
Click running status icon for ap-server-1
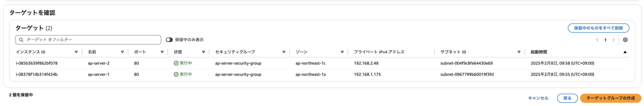point(176,74)
